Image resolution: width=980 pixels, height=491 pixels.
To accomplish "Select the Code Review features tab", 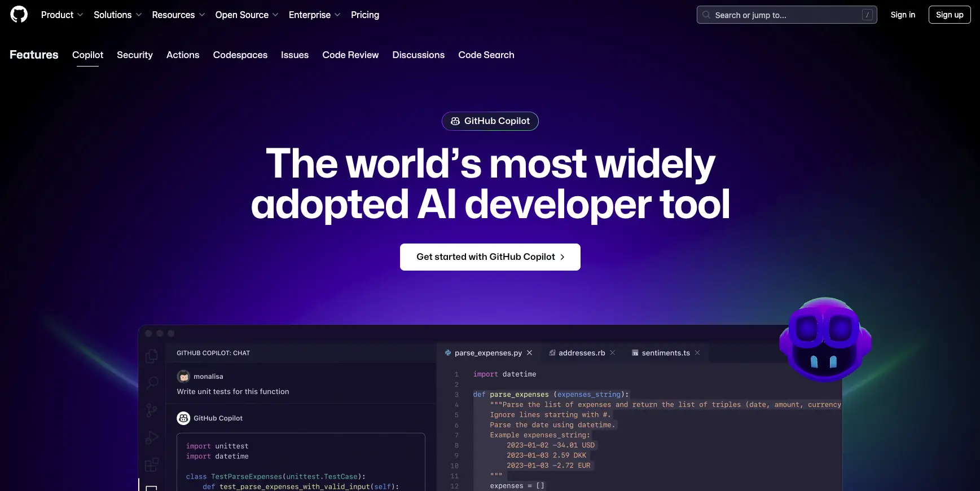I will [x=350, y=55].
